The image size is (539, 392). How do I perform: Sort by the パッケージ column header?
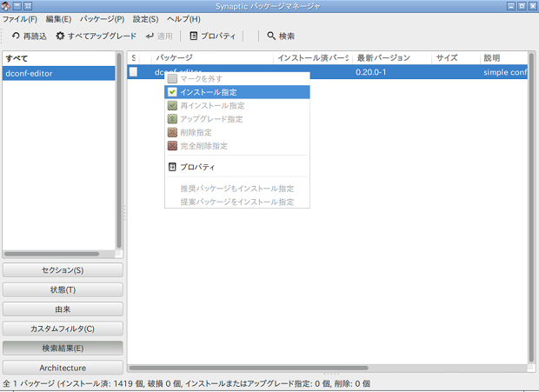(212, 57)
